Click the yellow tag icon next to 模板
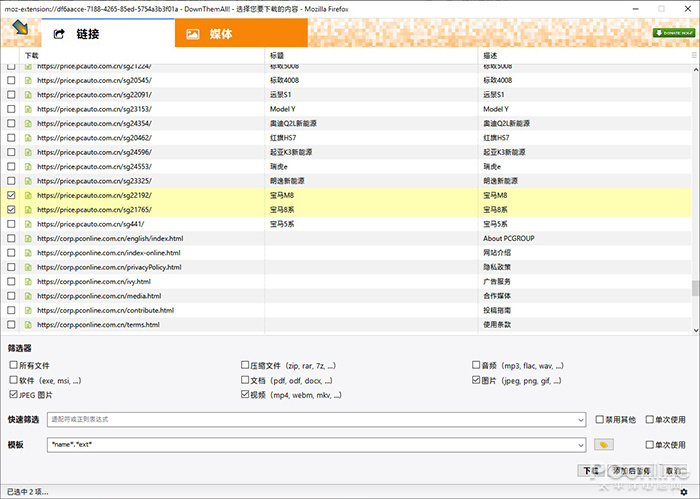Image resolution: width=700 pixels, height=499 pixels. point(604,445)
